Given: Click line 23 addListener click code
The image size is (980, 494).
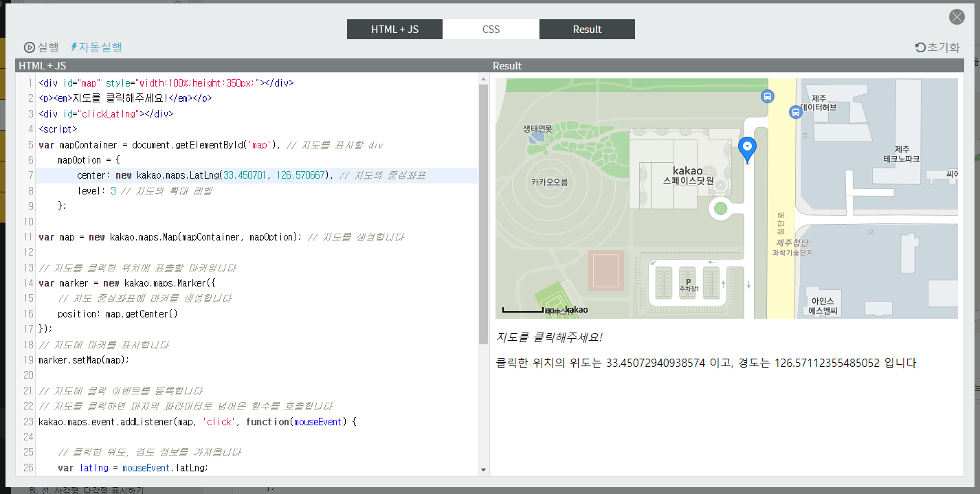Looking at the screenshot, I should [198, 422].
